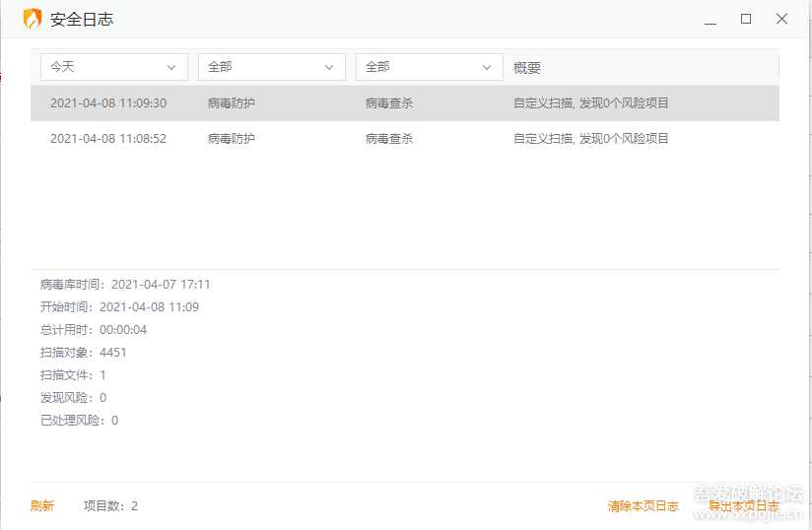812x530 pixels.
Task: Click the 扫描对象 4451 detail line
Action: pos(84,353)
